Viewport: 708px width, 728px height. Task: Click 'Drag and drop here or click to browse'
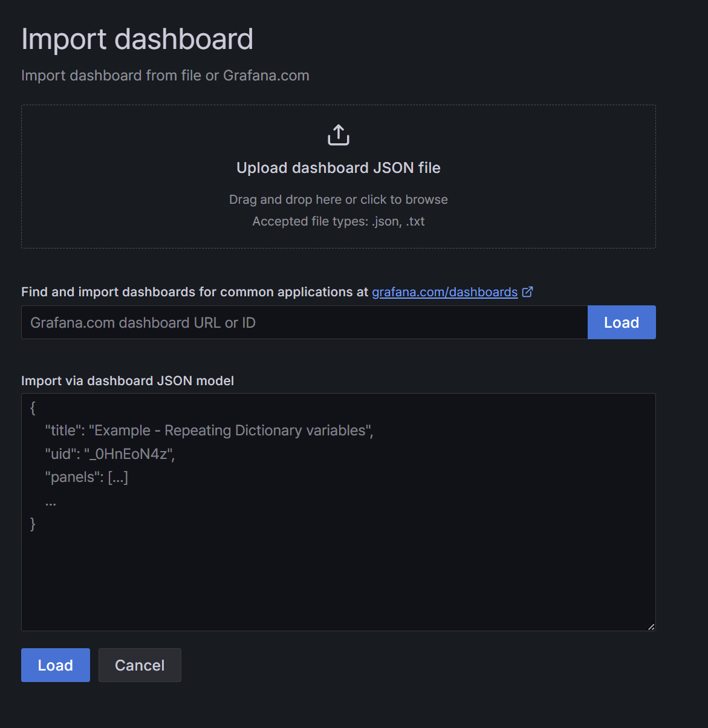(339, 200)
